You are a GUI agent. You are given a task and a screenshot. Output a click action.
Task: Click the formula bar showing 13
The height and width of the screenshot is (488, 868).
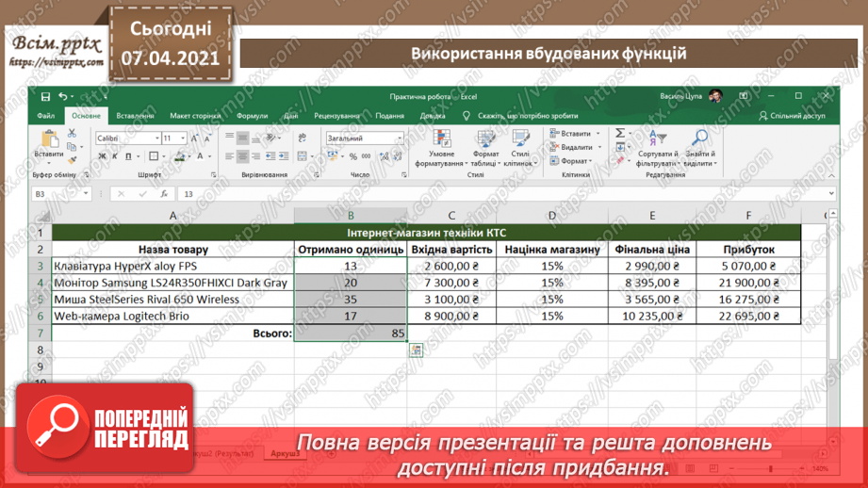[x=504, y=194]
